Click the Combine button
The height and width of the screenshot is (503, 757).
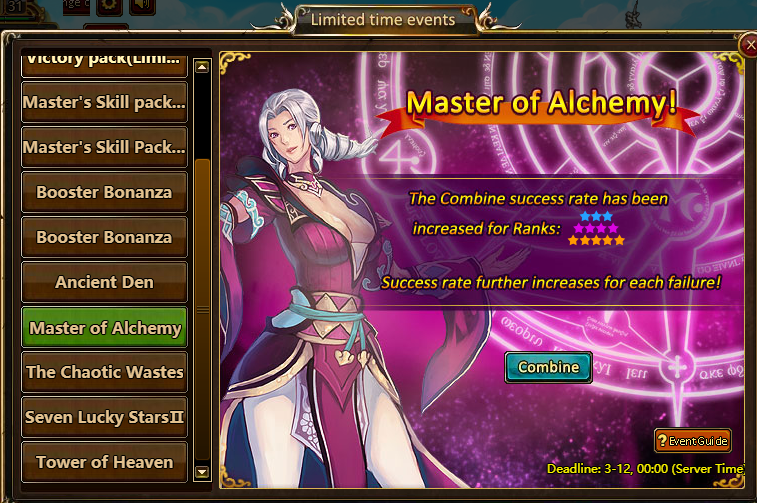548,367
